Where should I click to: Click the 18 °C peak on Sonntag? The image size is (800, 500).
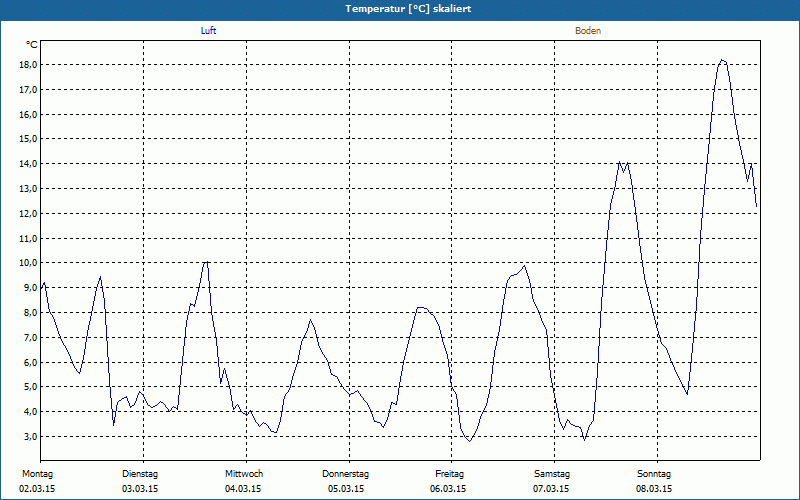[x=722, y=60]
